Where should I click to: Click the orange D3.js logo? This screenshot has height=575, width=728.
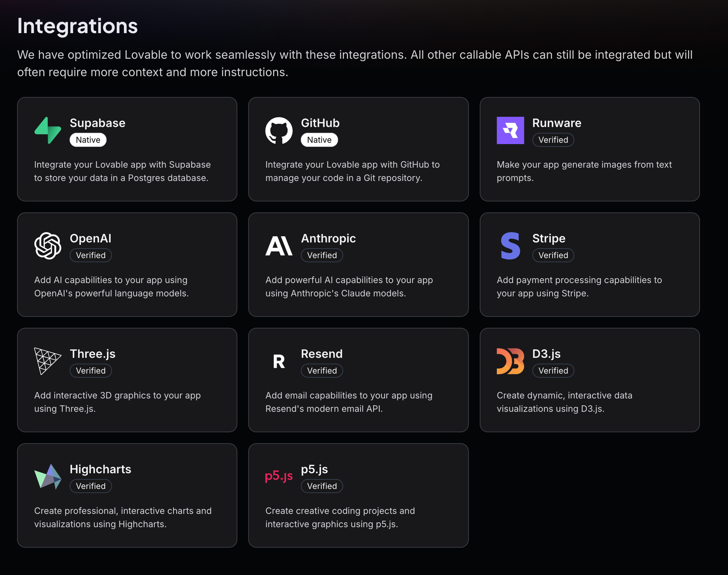510,361
